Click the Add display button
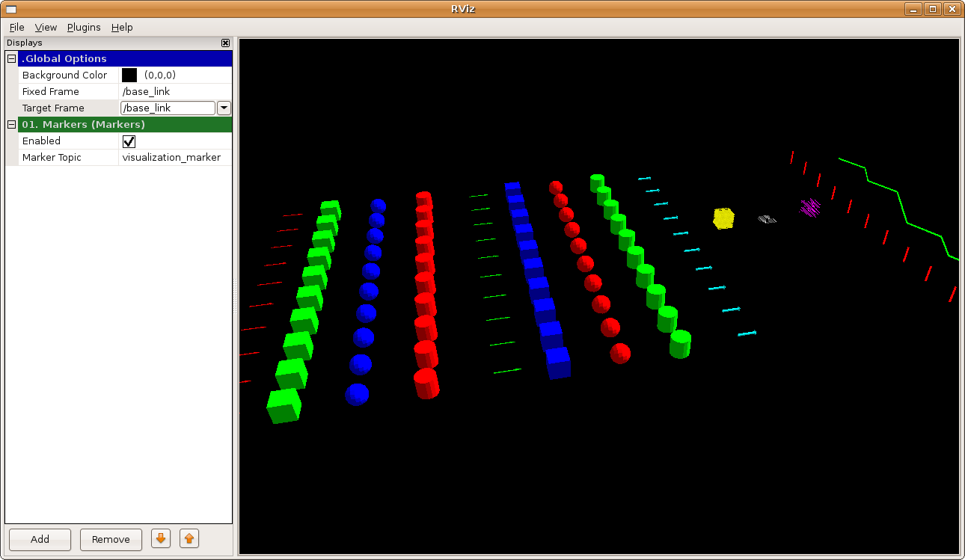 40,539
